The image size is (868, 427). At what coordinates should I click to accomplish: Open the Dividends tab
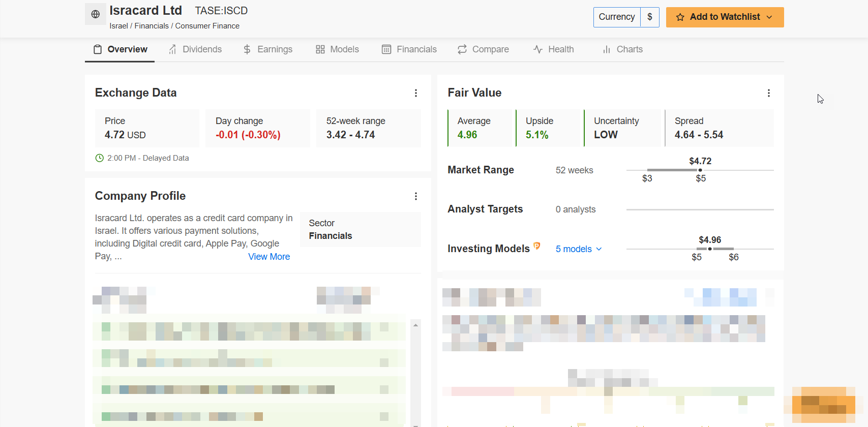pyautogui.click(x=195, y=49)
